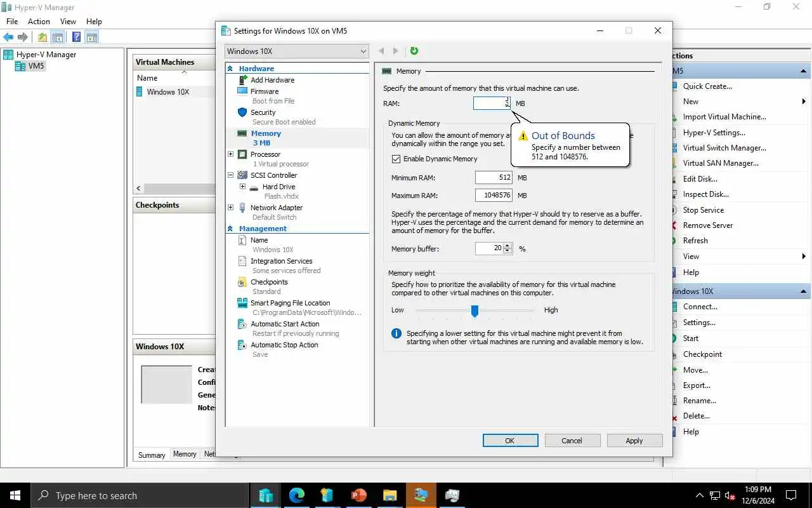Click the Windows Start button
The image size is (812, 508).
pyautogui.click(x=15, y=495)
